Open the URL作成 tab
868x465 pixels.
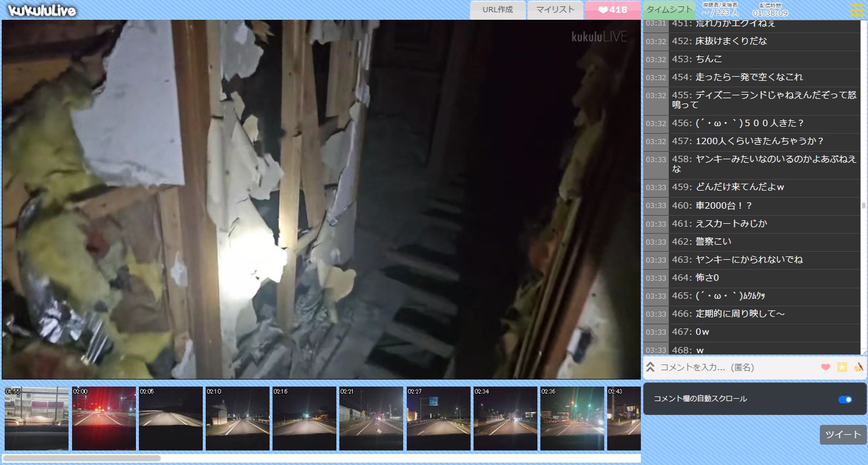tap(497, 10)
